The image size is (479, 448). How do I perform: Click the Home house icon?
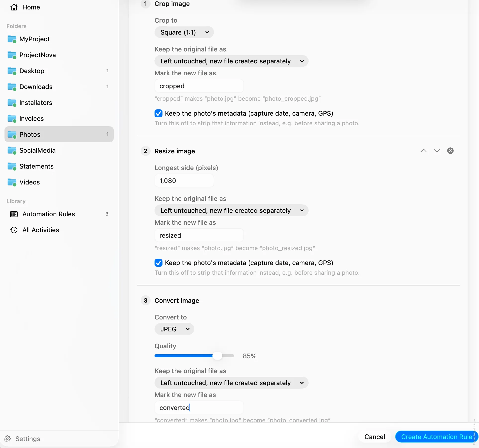coord(14,7)
